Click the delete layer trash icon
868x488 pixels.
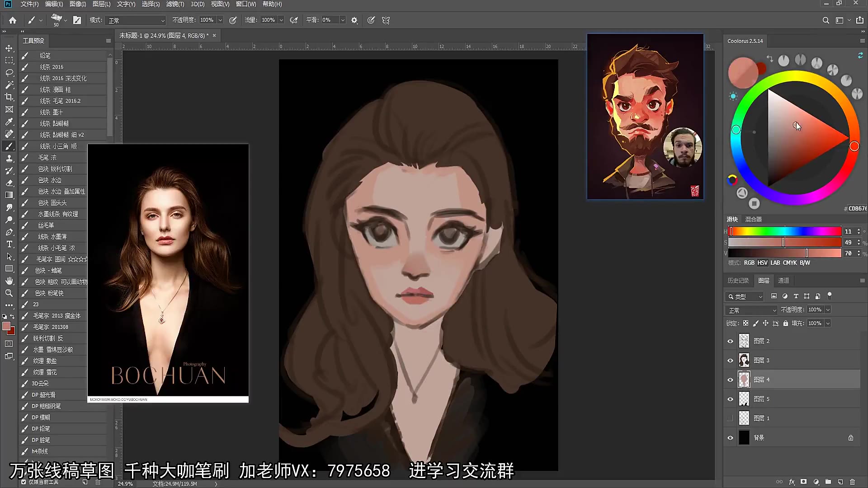pos(852,482)
